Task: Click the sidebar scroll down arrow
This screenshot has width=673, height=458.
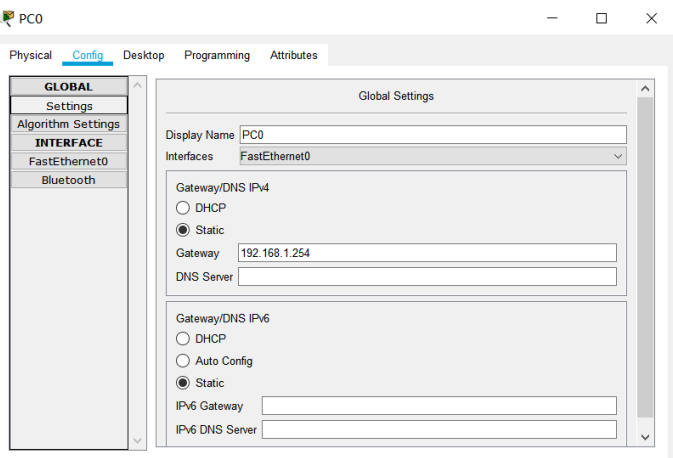Action: (x=137, y=441)
